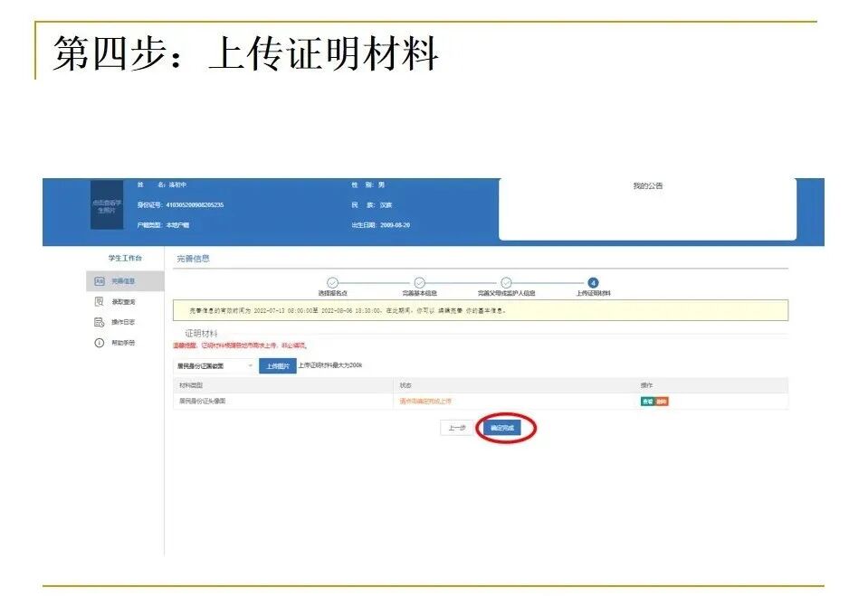Click the blue step 4 circle for 上传证明材料
The height and width of the screenshot is (596, 868).
(x=595, y=281)
